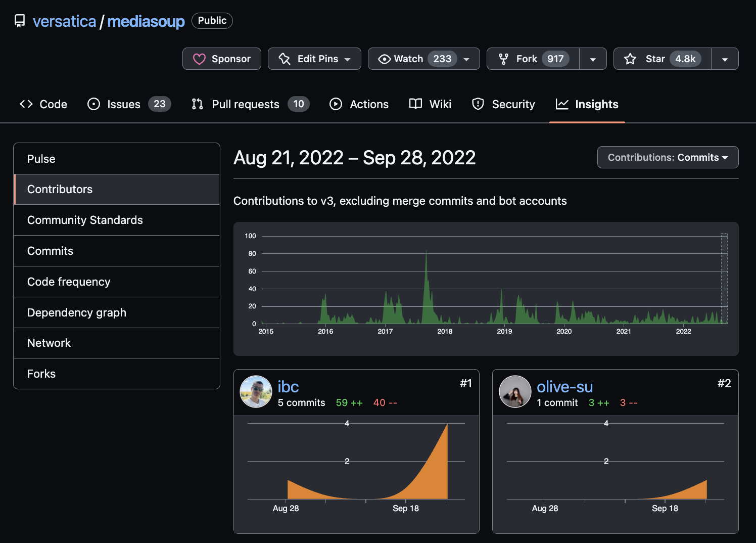
Task: Click the star icon to star repository
Action: point(630,59)
